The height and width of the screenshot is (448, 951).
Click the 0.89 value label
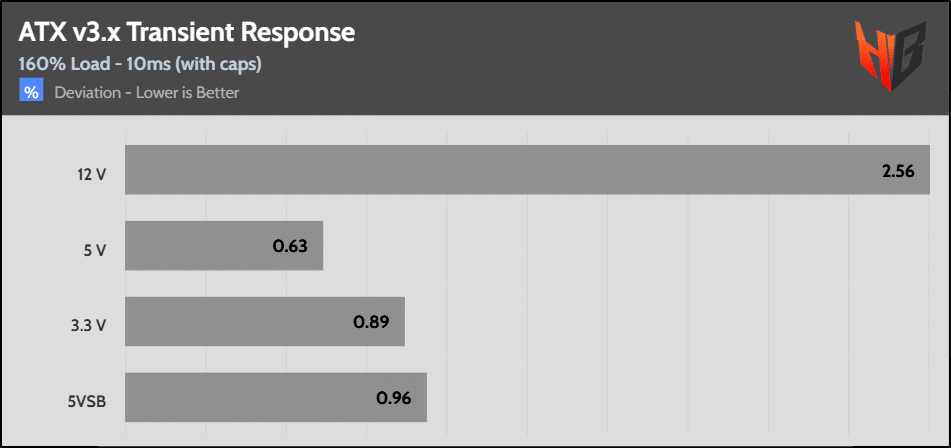coord(371,322)
